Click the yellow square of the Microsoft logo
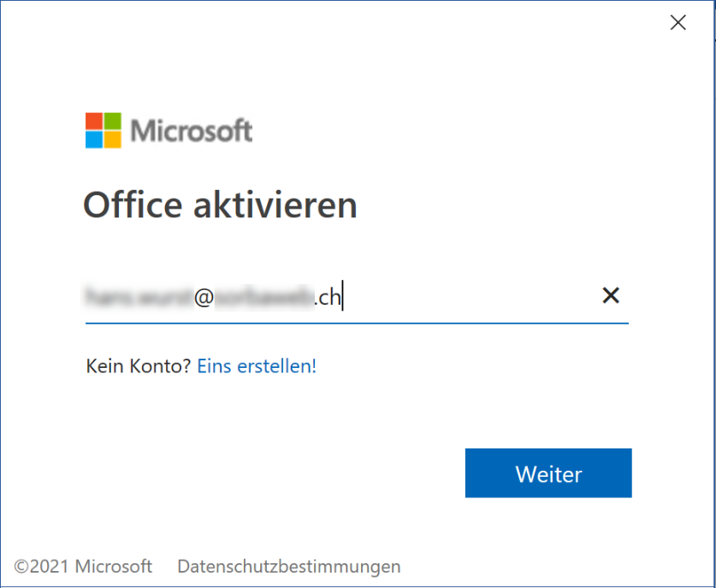 113,140
